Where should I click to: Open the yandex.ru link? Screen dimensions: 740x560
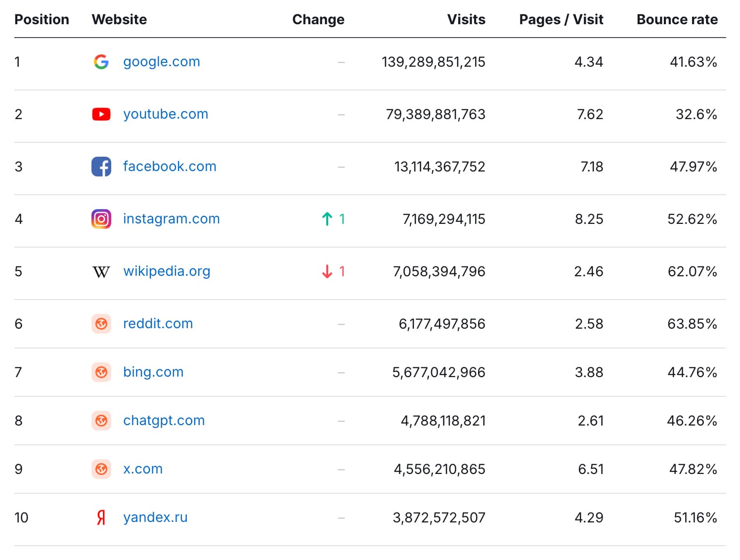point(156,517)
